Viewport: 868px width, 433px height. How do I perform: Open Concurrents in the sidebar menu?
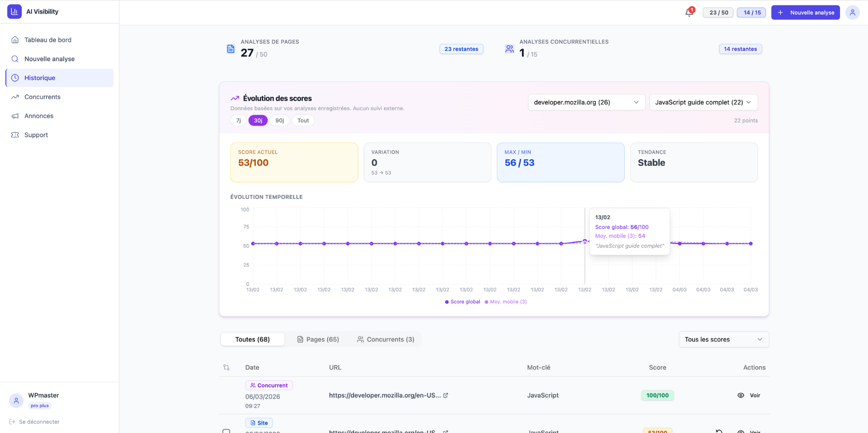tap(42, 97)
